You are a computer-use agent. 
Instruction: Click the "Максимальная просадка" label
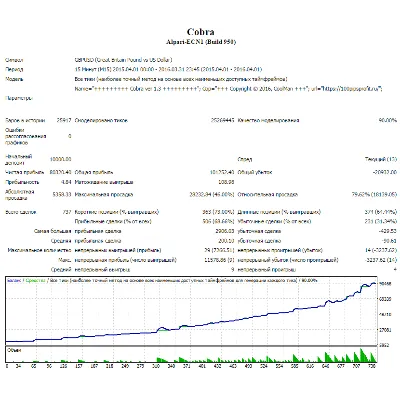click(104, 194)
